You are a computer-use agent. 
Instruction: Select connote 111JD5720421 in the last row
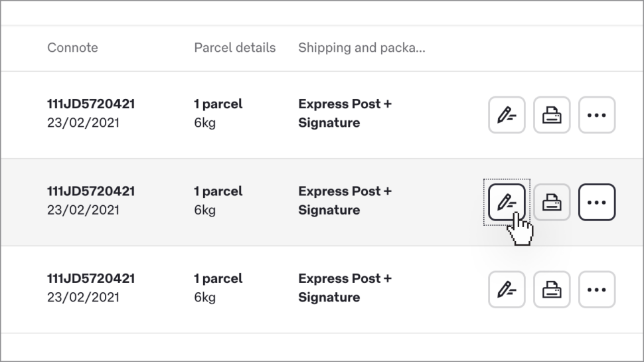(91, 279)
